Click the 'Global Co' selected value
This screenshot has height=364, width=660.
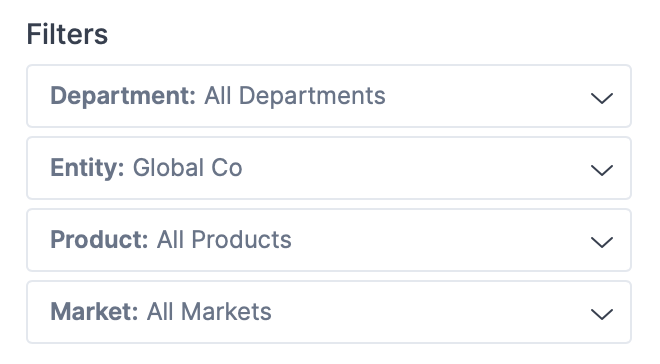[187, 168]
